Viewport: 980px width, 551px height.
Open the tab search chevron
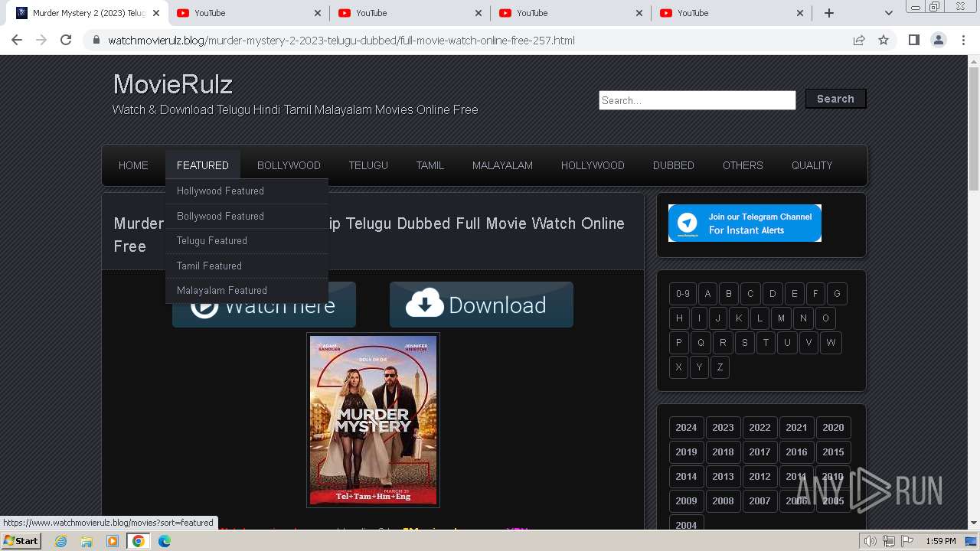(888, 13)
